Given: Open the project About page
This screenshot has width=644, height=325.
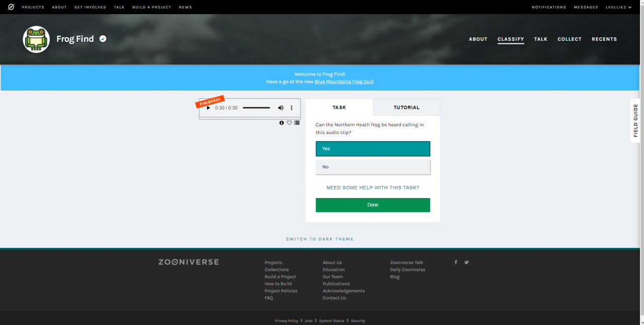Looking at the screenshot, I should click(478, 39).
